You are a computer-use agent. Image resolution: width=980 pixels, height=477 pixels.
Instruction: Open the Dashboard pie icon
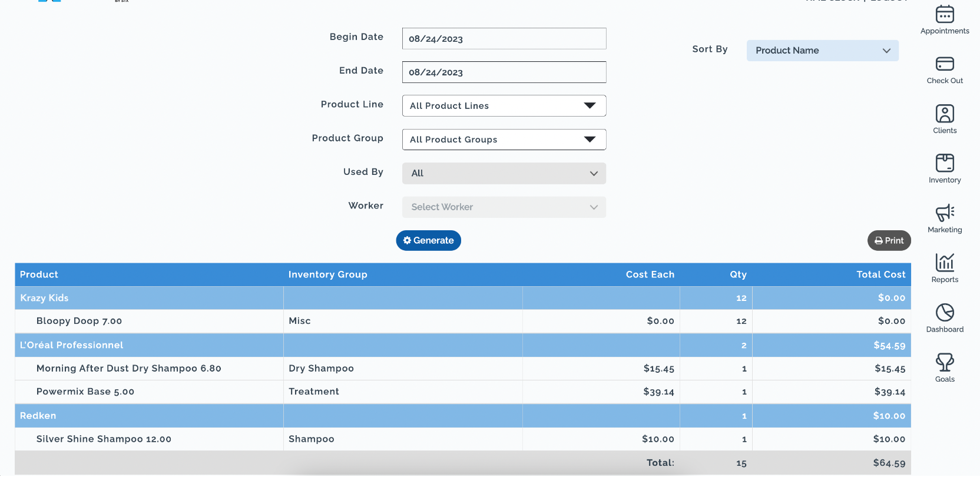pyautogui.click(x=945, y=312)
